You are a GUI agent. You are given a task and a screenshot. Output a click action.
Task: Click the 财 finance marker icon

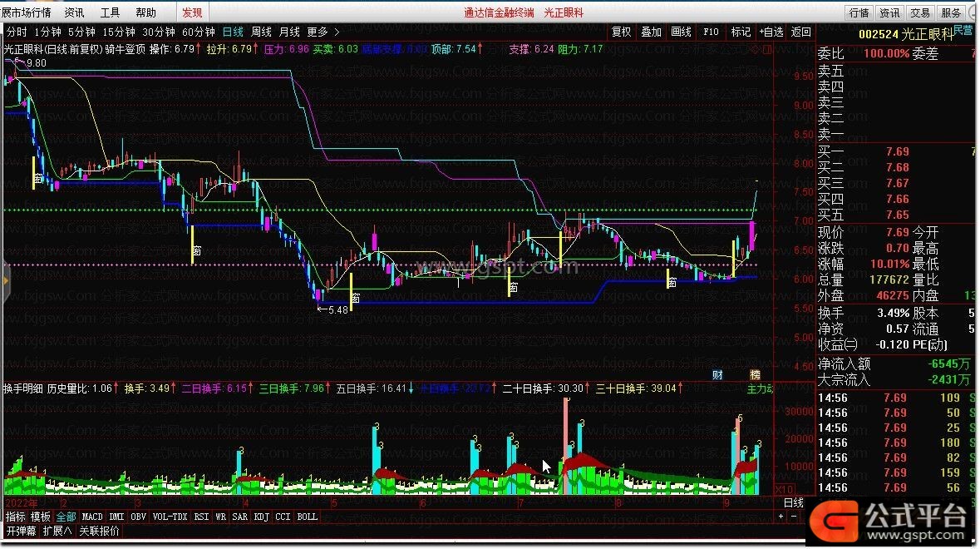(717, 374)
